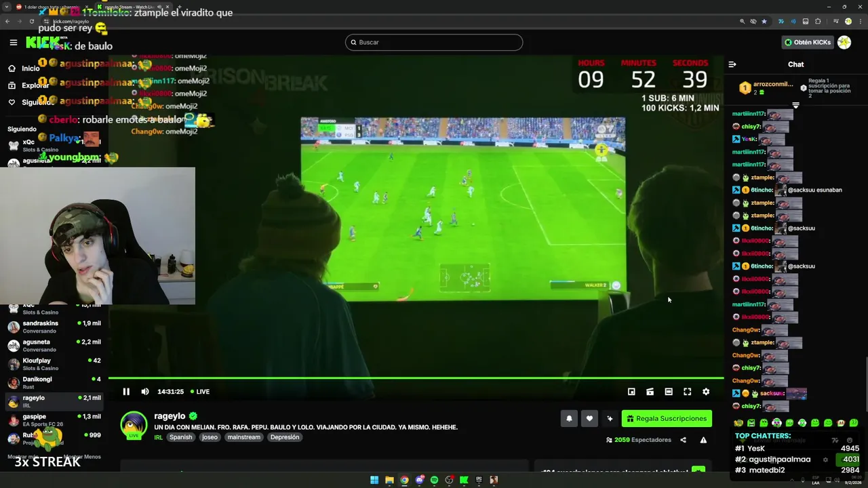
Task: Open the emote picker smiley icon in chat
Action: coord(849,441)
